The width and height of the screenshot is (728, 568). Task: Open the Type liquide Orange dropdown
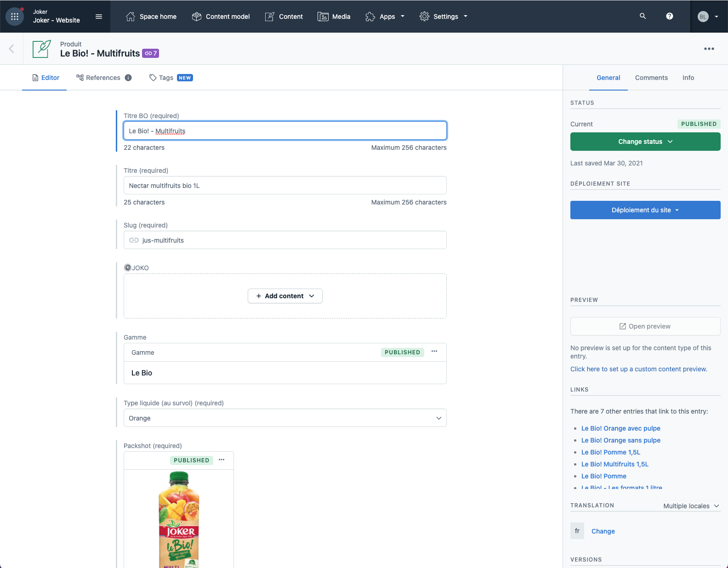coord(285,418)
